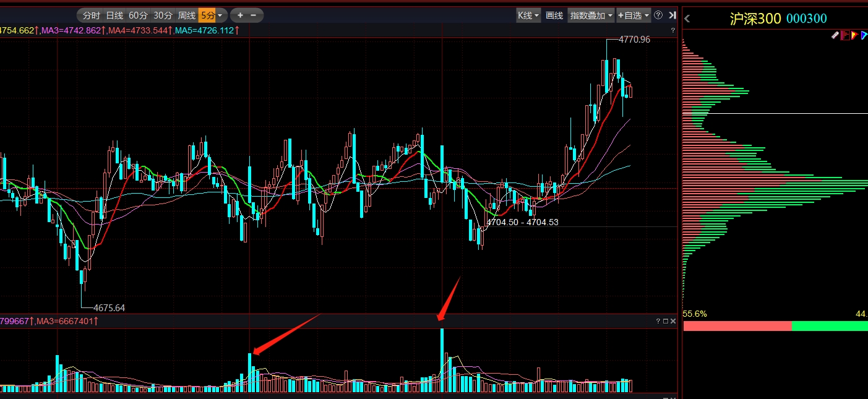Maximize the volume indicator sub-panel
This screenshot has height=399, width=868.
click(665, 321)
